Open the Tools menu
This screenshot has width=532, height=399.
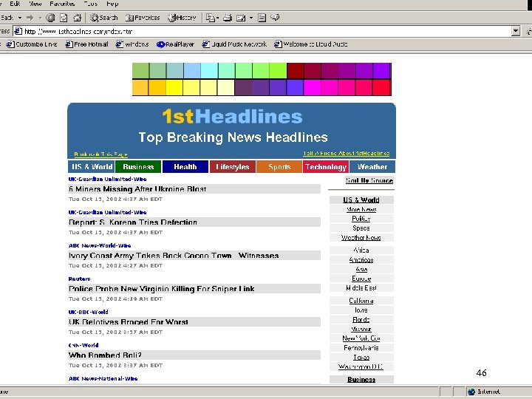click(x=91, y=4)
